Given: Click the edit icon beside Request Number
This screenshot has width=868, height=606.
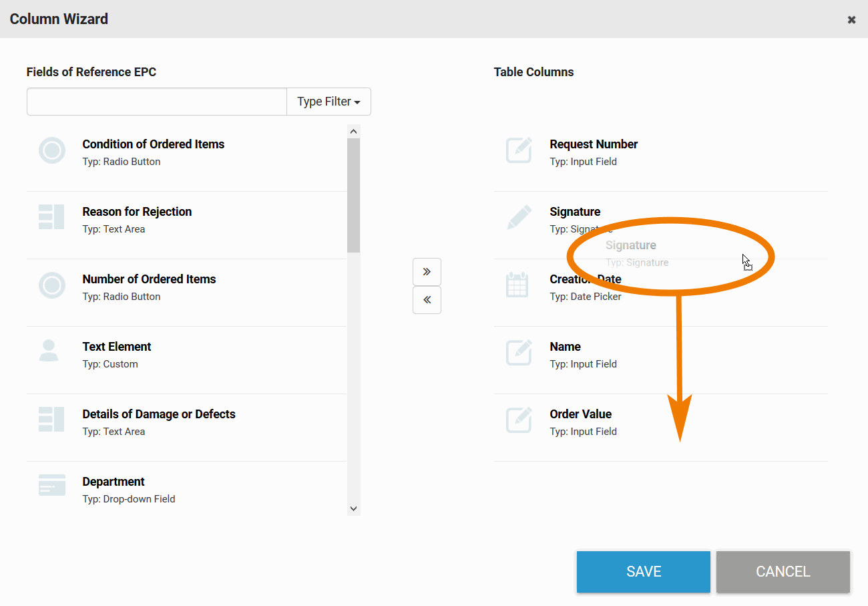Looking at the screenshot, I should click(x=519, y=150).
